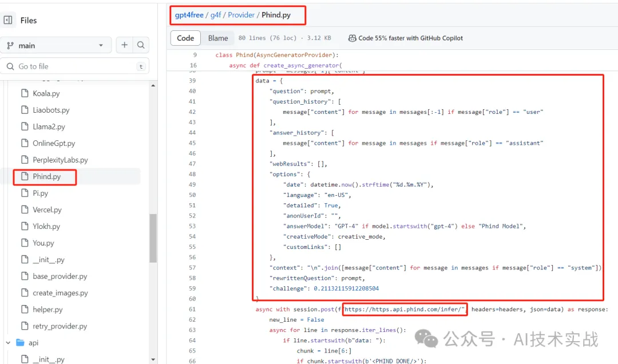The width and height of the screenshot is (618, 364).
Task: Click the file icon beside You.py
Action: tap(25, 243)
